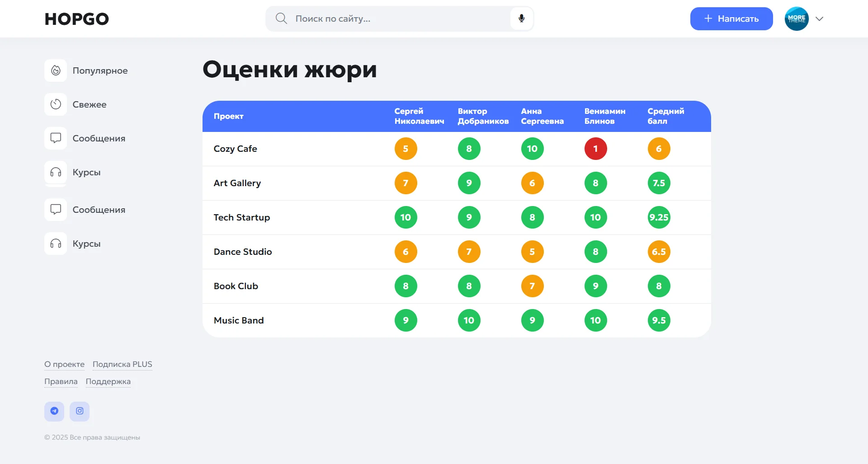Open the Instagram social link icon
The image size is (868, 464).
(x=80, y=411)
